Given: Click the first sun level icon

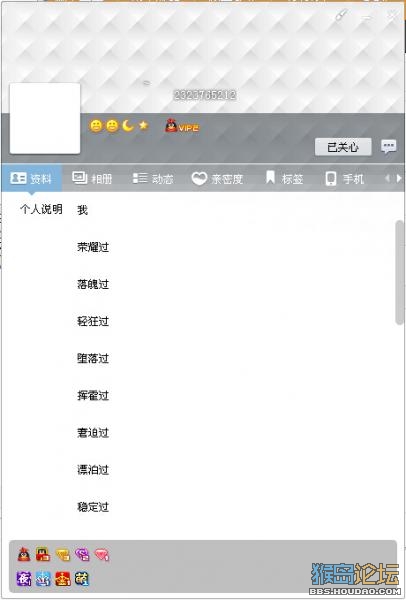Looking at the screenshot, I should point(96,126).
